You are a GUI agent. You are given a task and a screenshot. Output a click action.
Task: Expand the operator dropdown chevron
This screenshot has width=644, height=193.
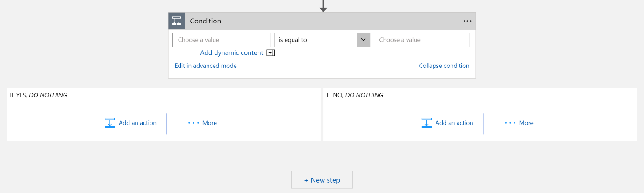pos(363,40)
